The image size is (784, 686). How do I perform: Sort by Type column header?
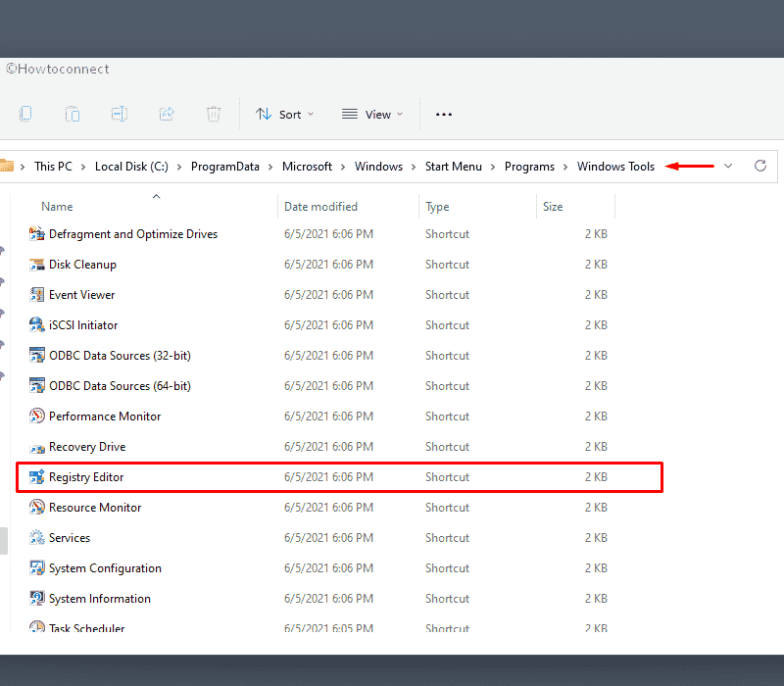pos(437,207)
